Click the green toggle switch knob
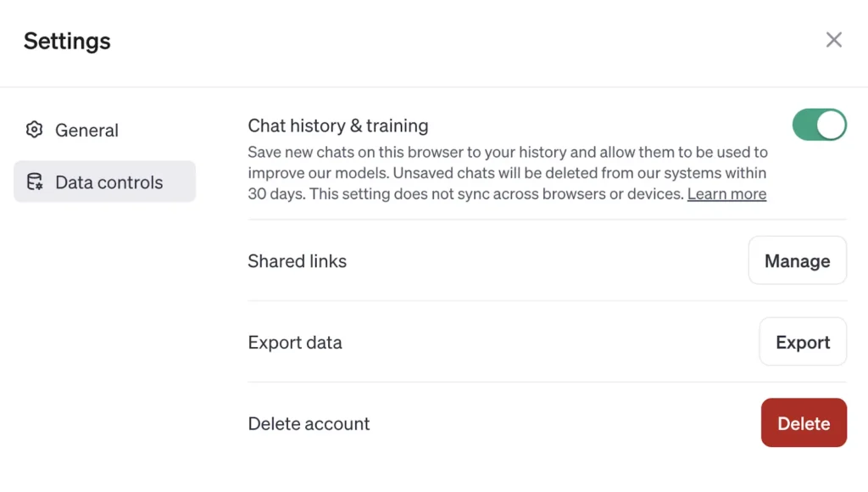The width and height of the screenshot is (868, 492). (831, 125)
